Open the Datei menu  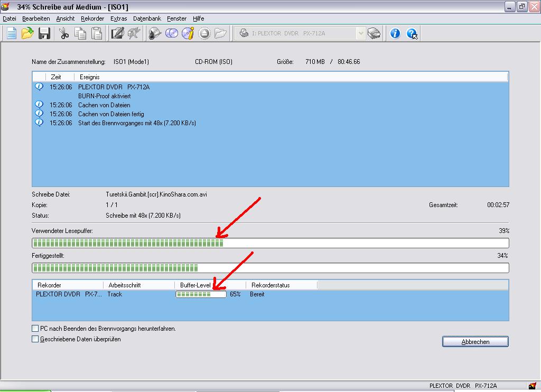tap(10, 18)
